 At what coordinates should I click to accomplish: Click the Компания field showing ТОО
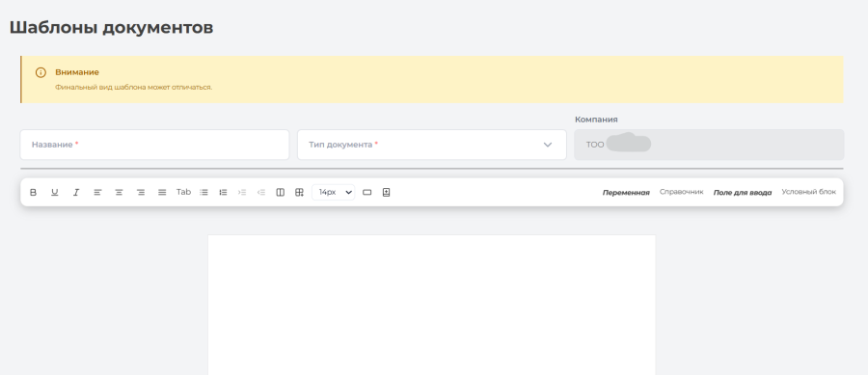pyautogui.click(x=709, y=145)
